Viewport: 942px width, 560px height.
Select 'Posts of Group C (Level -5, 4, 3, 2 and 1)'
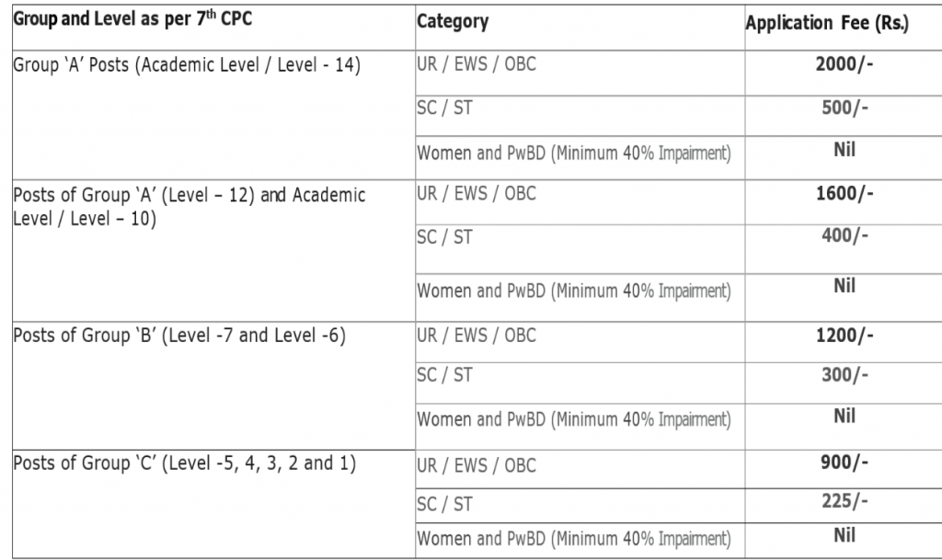(x=184, y=463)
